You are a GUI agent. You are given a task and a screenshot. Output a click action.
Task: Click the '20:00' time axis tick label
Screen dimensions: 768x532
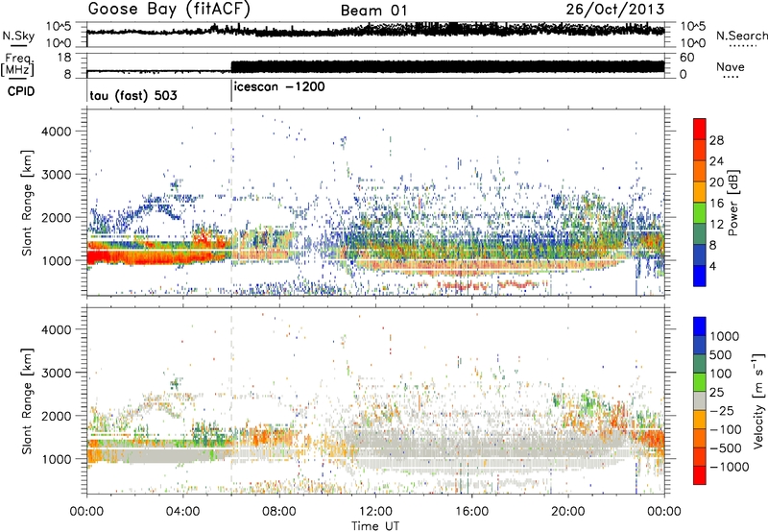pos(567,512)
